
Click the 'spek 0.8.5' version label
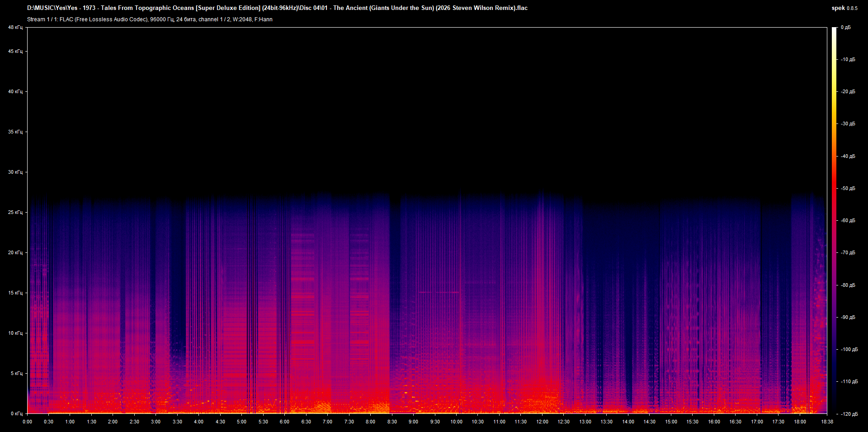[844, 8]
